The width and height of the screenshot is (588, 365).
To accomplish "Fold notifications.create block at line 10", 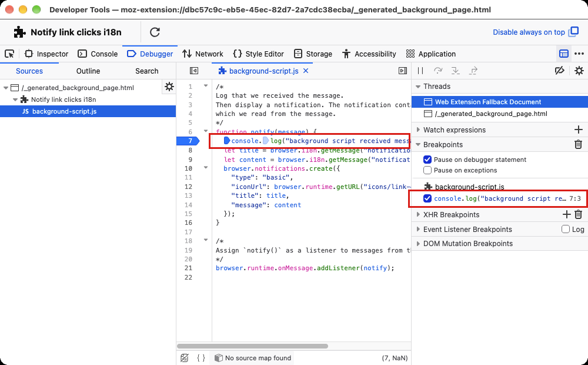I will point(205,167).
